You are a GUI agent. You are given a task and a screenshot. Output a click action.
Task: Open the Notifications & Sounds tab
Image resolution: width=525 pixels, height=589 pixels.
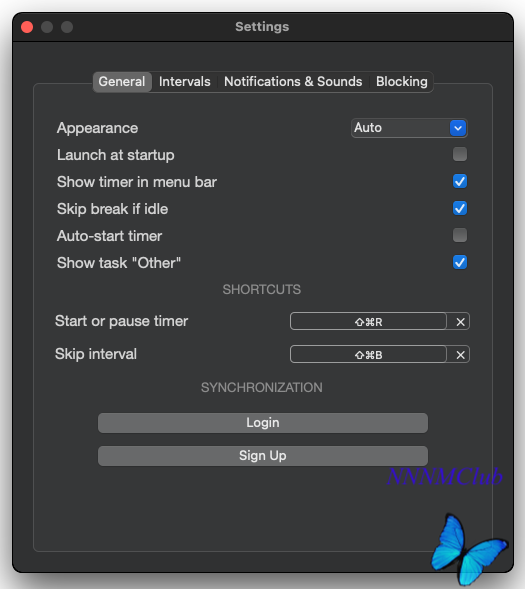293,82
